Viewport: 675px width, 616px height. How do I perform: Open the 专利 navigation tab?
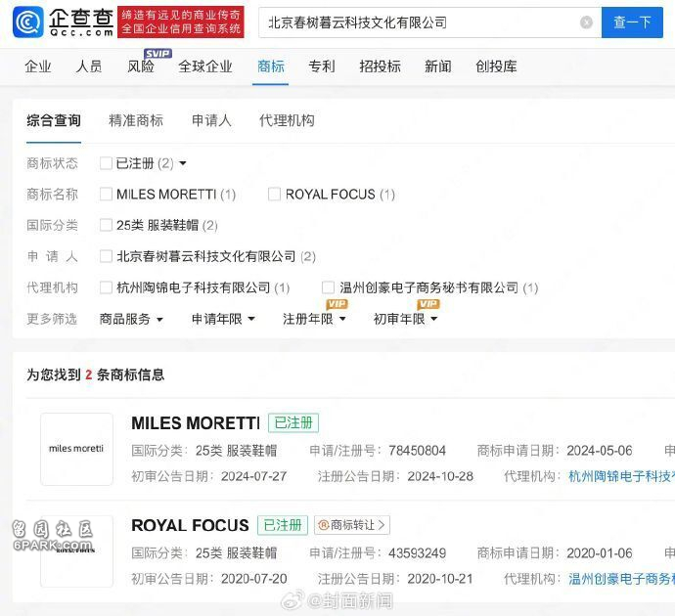click(322, 66)
